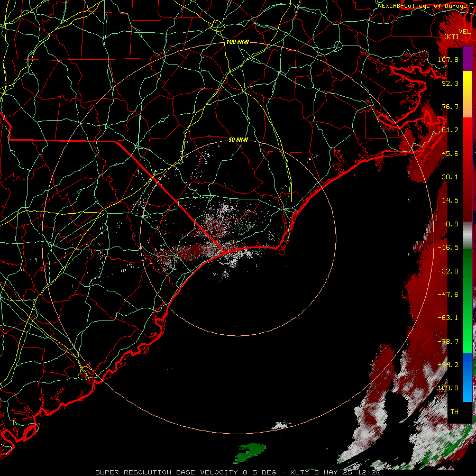Click the "KLTX 5 MAY 25 12:20" timestamp

(335, 472)
